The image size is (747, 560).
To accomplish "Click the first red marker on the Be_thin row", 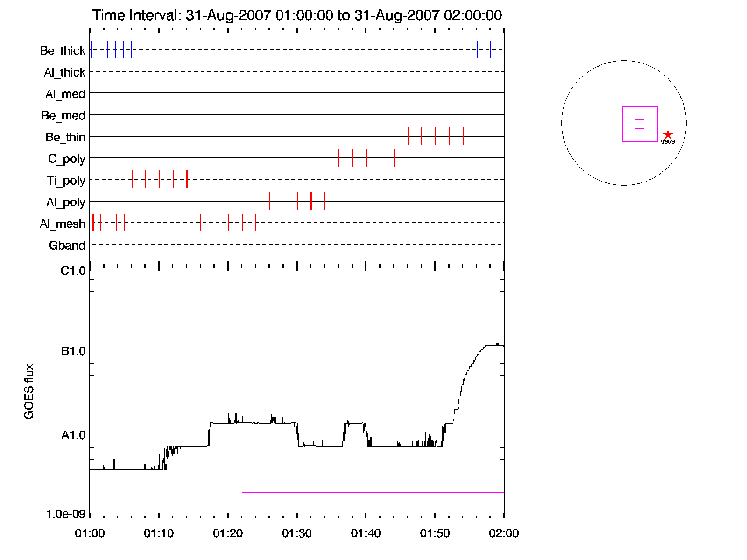I will pos(408,136).
